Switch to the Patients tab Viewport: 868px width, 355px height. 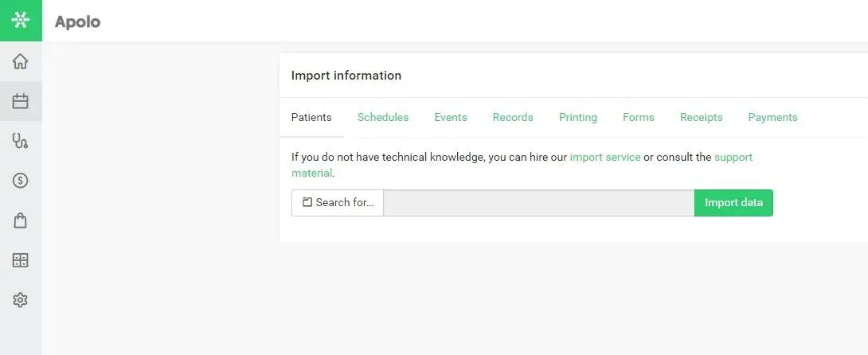pos(311,117)
